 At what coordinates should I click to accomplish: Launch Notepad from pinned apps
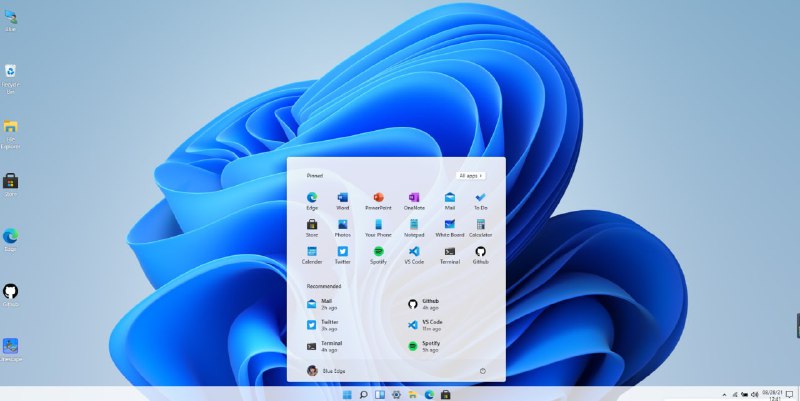pyautogui.click(x=414, y=228)
